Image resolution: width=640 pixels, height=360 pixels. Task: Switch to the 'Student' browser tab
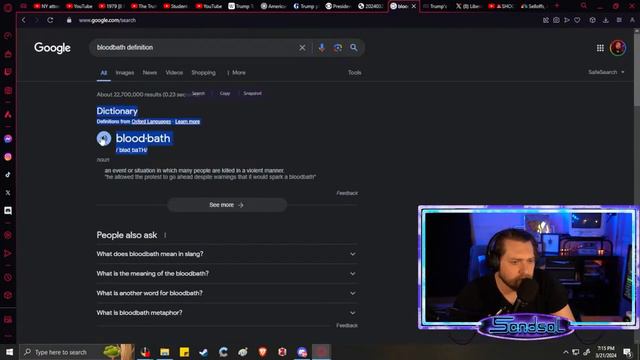tap(176, 6)
